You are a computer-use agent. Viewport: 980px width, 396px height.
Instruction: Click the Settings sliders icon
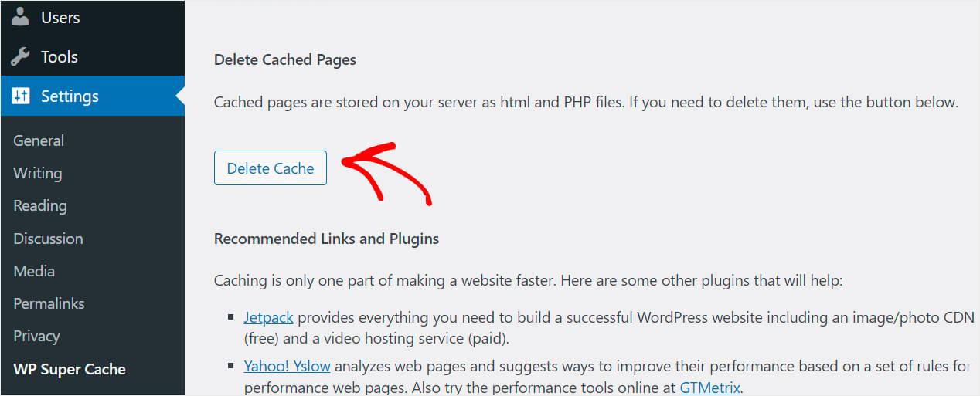tap(21, 96)
